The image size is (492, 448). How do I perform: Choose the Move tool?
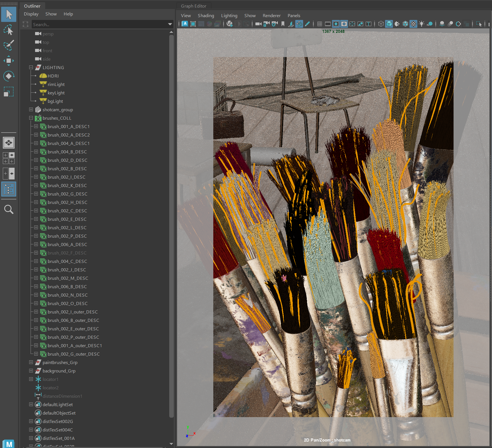tap(8, 61)
